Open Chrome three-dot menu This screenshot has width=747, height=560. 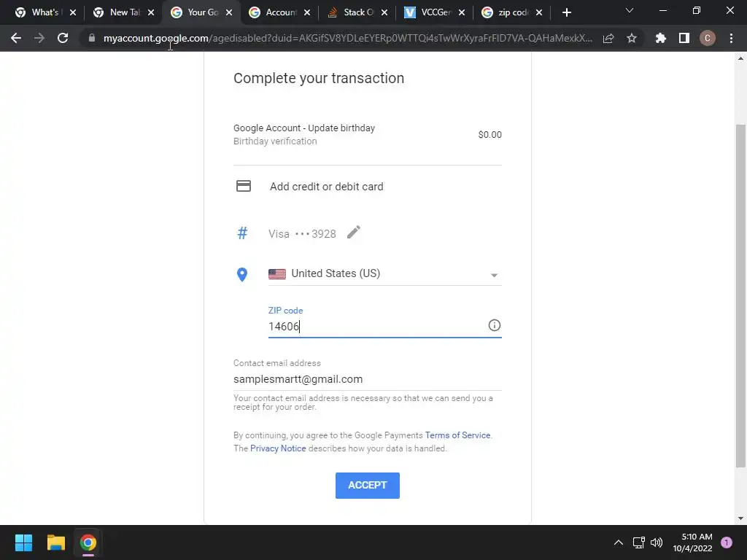tap(731, 38)
